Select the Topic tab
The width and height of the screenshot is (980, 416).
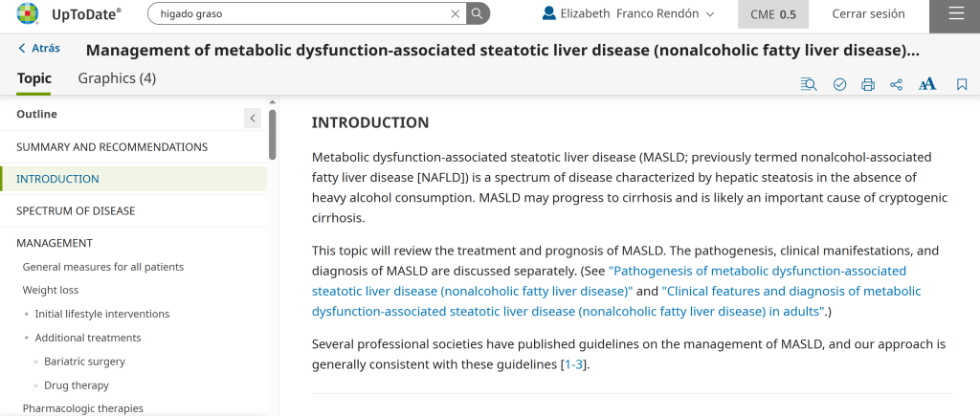pos(33,78)
